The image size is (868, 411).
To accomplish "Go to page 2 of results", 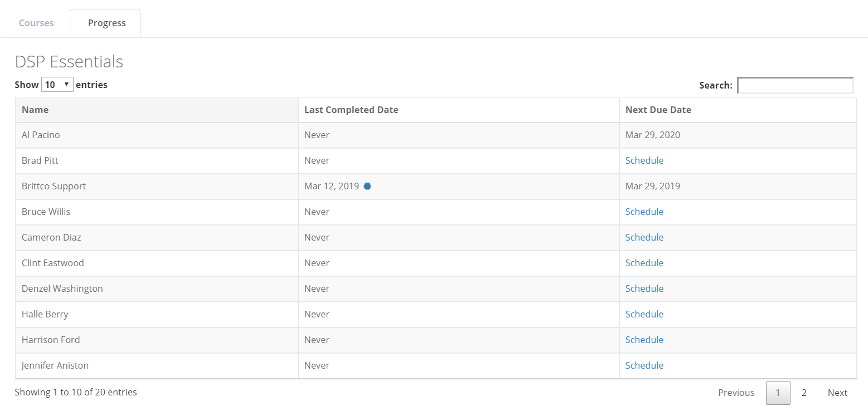I will (803, 393).
